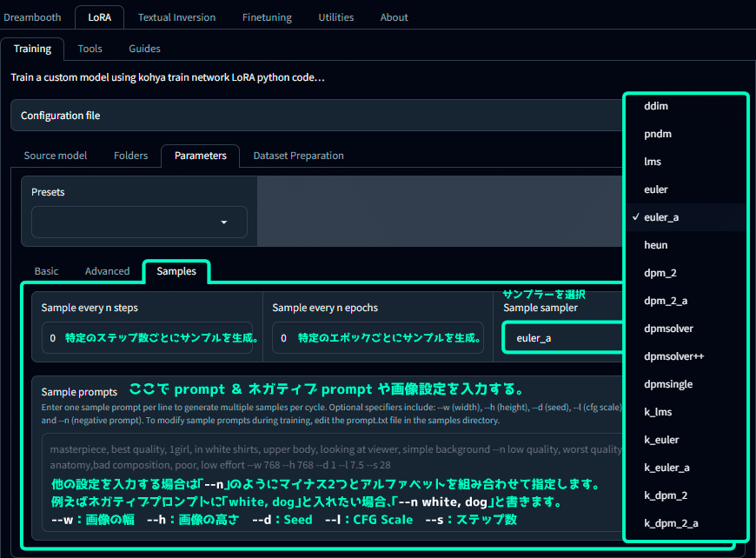Open the Finetuning tab
756x558 pixels.
click(x=267, y=17)
